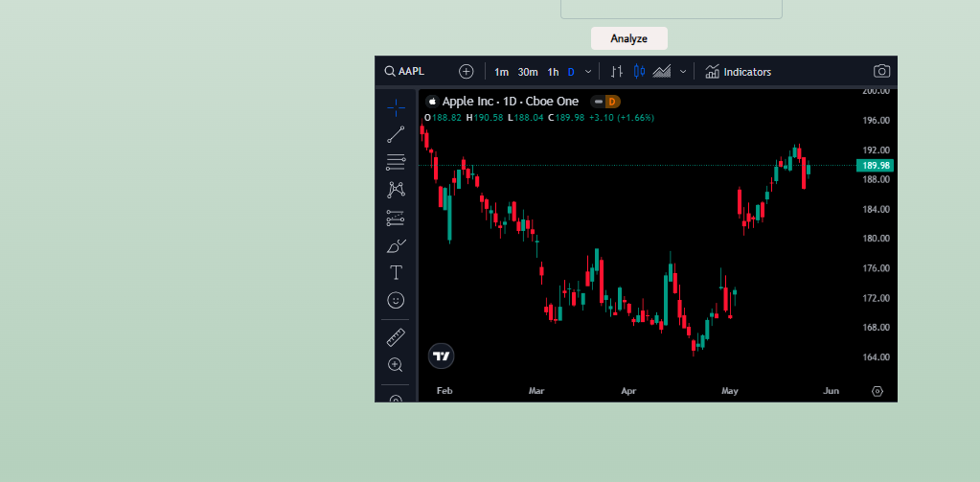The image size is (980, 482).
Task: Open the AAPL symbol search
Action: 405,71
